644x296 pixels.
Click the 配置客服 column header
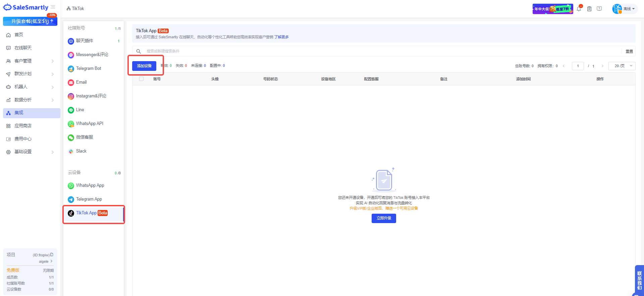[371, 79]
